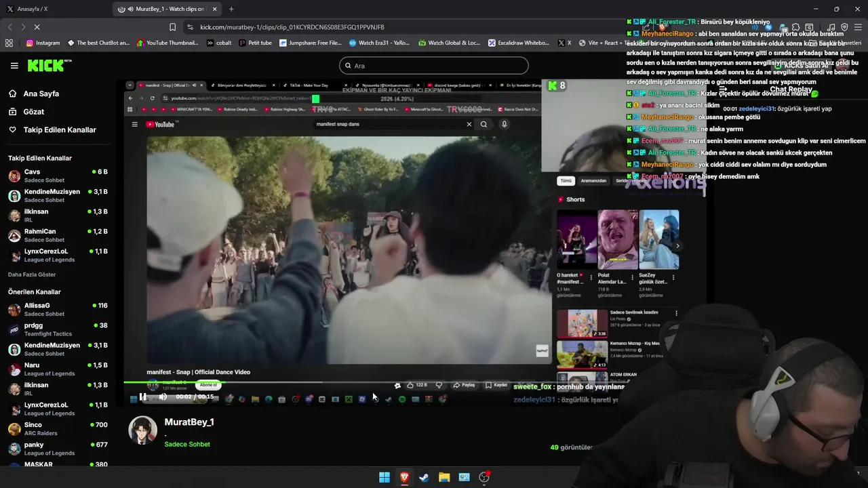The image size is (868, 488).
Task: Open a new browser tab
Action: [x=231, y=9]
